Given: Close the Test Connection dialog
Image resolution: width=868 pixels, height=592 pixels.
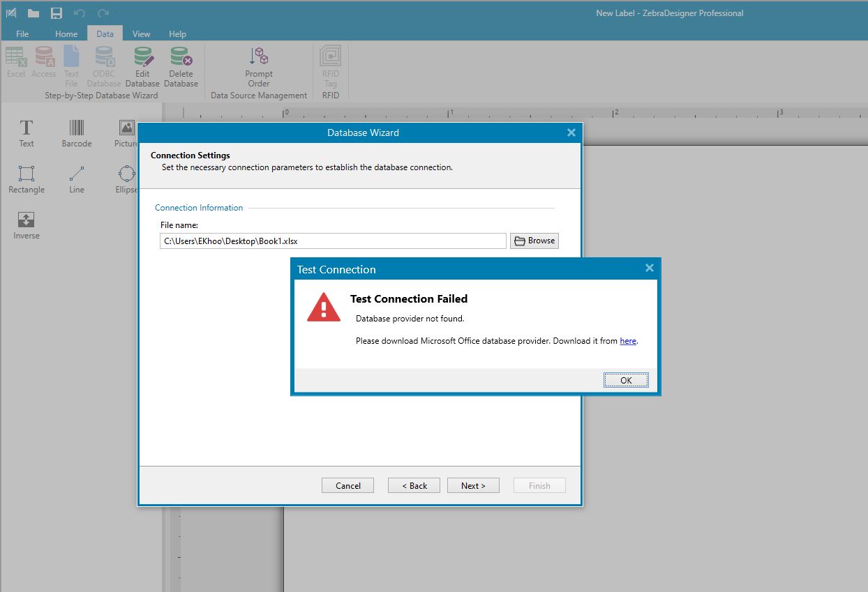Looking at the screenshot, I should pos(650,268).
